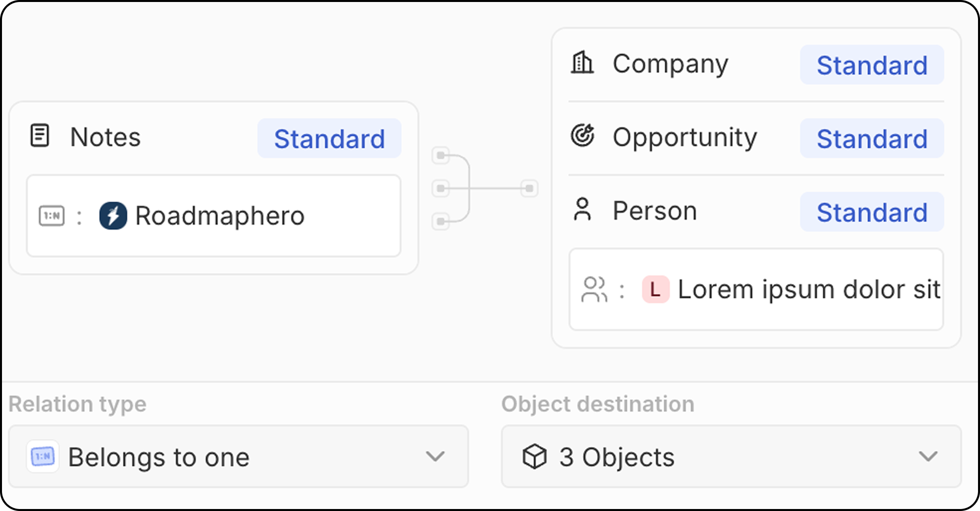This screenshot has width=980, height=511.
Task: Click the Standard tag next to Company
Action: [x=872, y=65]
